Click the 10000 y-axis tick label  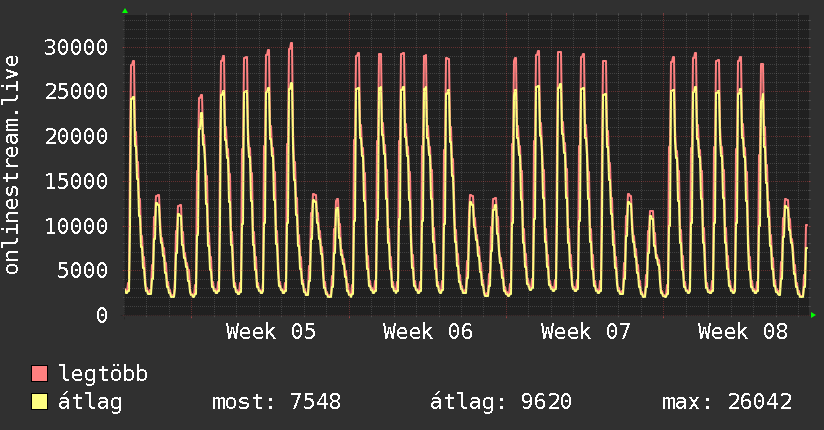(x=78, y=226)
